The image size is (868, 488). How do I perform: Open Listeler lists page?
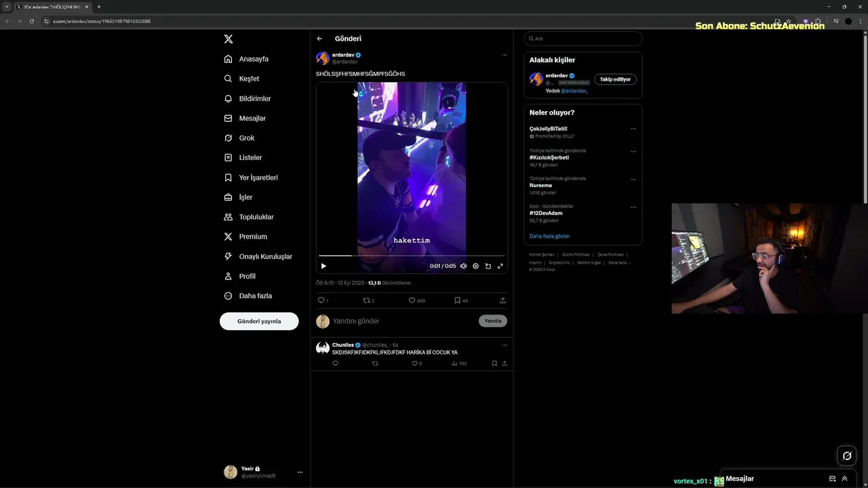(243, 157)
